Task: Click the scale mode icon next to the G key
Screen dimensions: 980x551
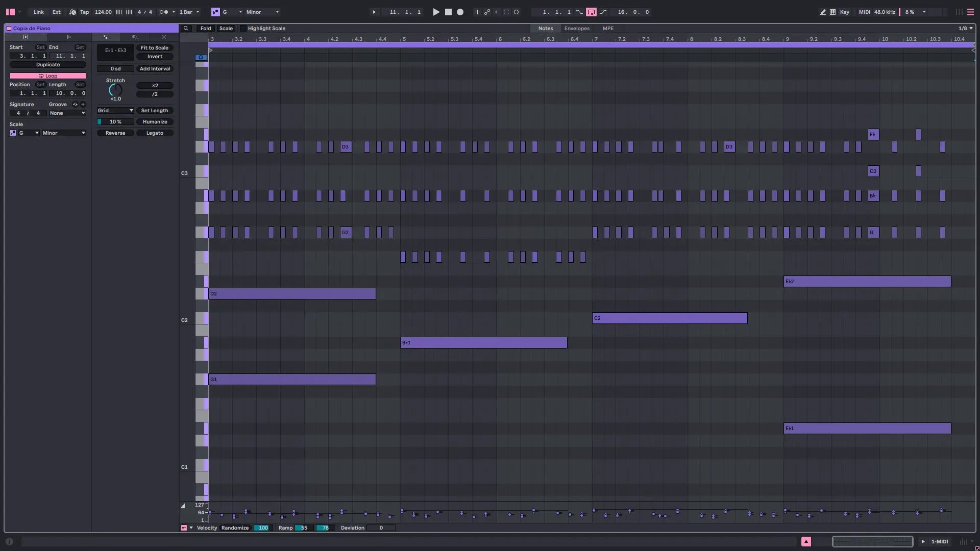Action: click(215, 12)
